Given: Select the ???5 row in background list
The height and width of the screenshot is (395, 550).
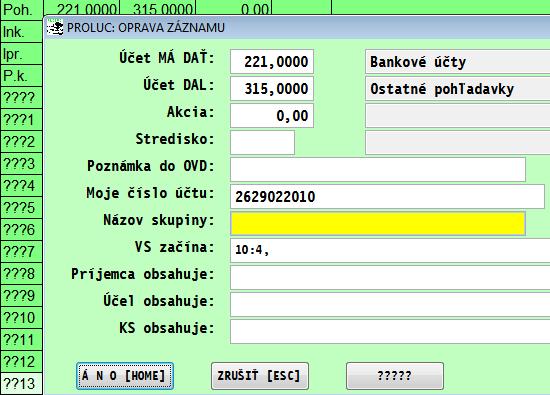Looking at the screenshot, I should coord(21,208).
